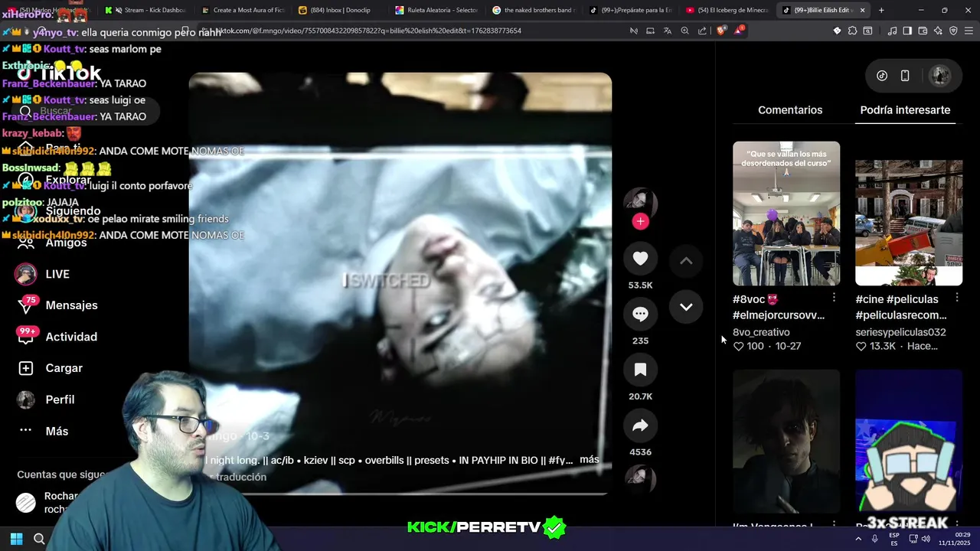Screen dimensions: 980x551
Task: Open options for the #8voc video
Action: [835, 298]
